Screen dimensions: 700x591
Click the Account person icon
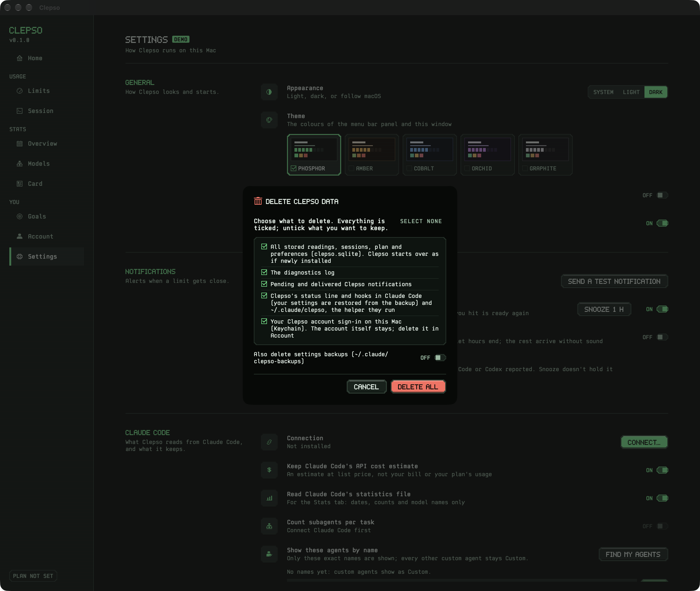[20, 236]
